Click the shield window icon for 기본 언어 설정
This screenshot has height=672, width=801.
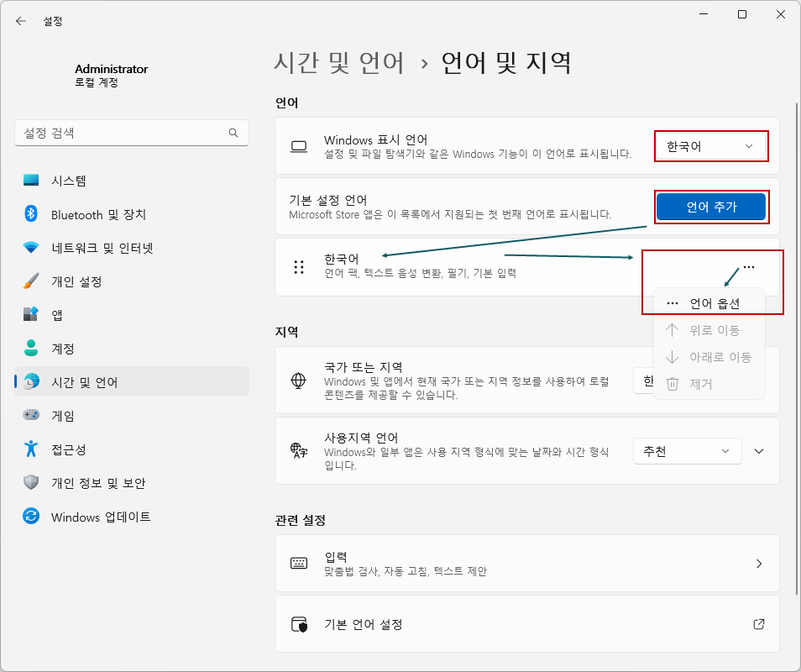300,624
